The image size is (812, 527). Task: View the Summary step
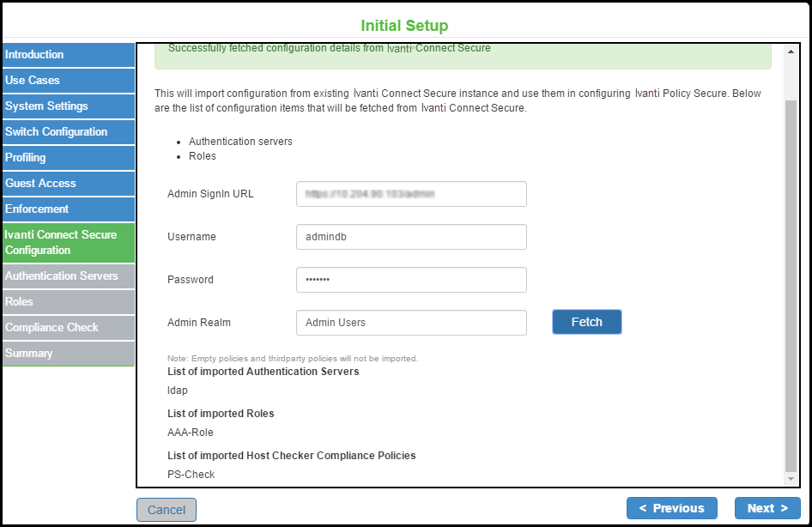pyautogui.click(x=67, y=354)
